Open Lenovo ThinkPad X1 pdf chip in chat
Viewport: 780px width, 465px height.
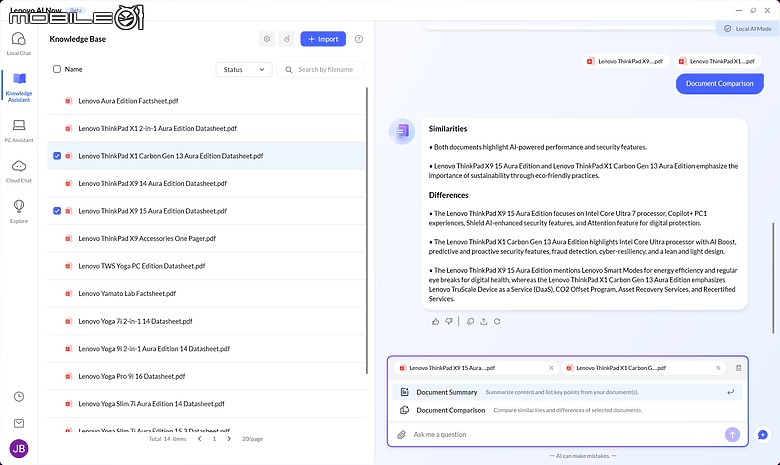[x=717, y=61]
